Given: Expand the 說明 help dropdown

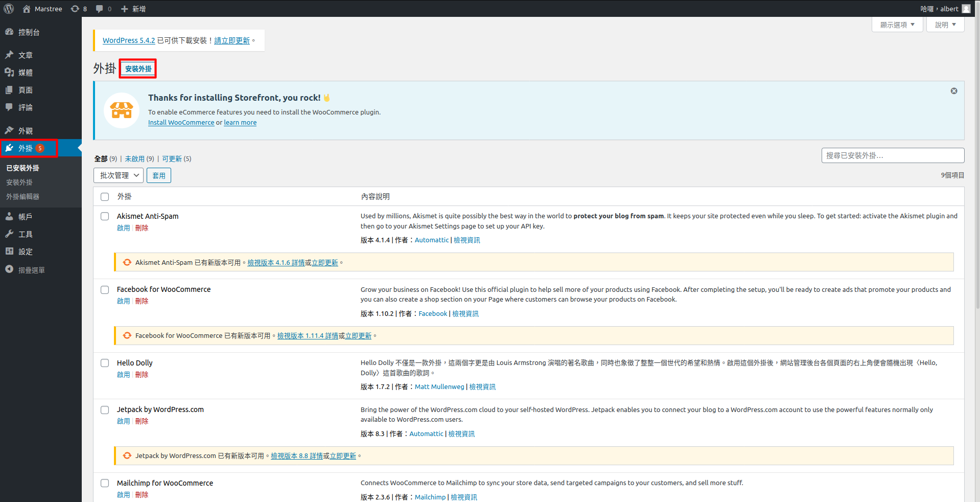Looking at the screenshot, I should (x=945, y=25).
